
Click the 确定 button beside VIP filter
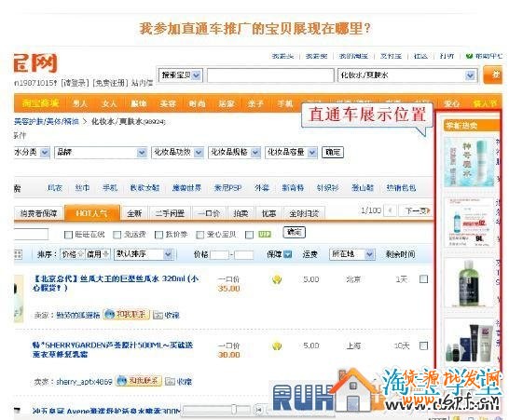pos(294,232)
